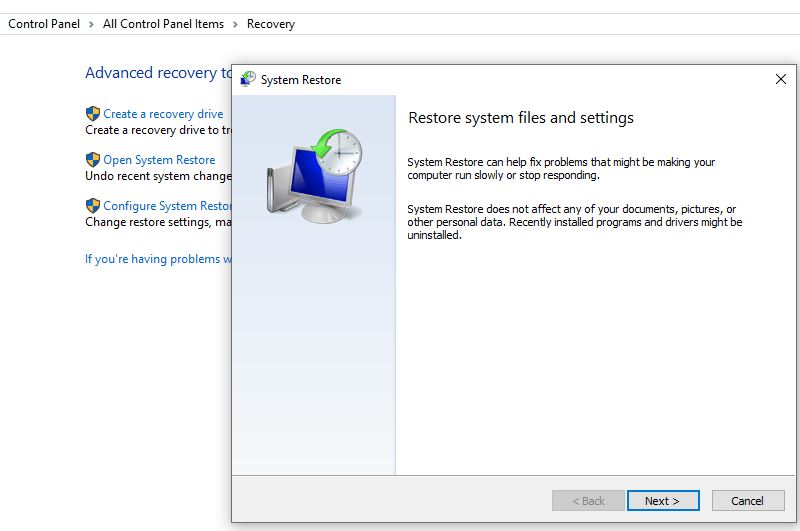Expand the arrow after Control Panel breadcrumb
Screen dimensions: 800x531
click(x=91, y=24)
